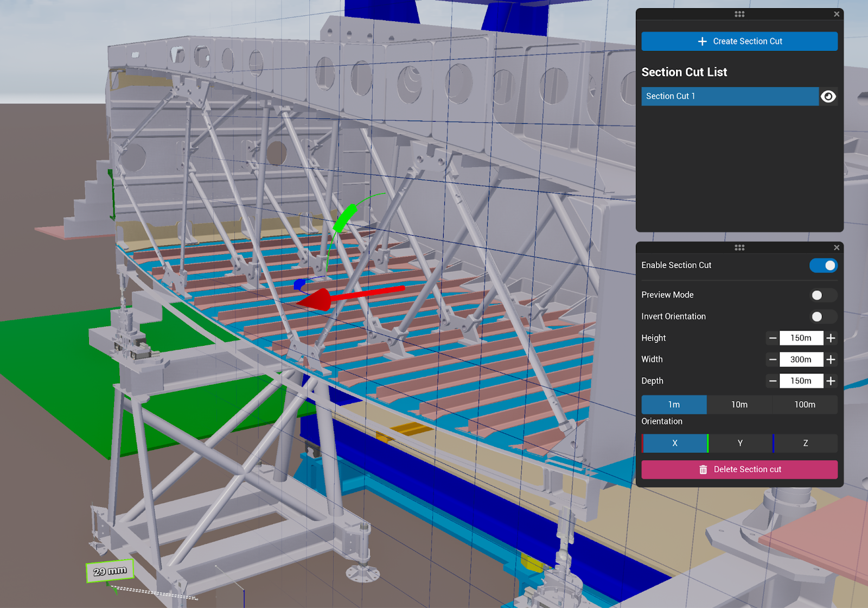Turn on Preview Mode toggle
The width and height of the screenshot is (868, 608).
pyautogui.click(x=823, y=295)
